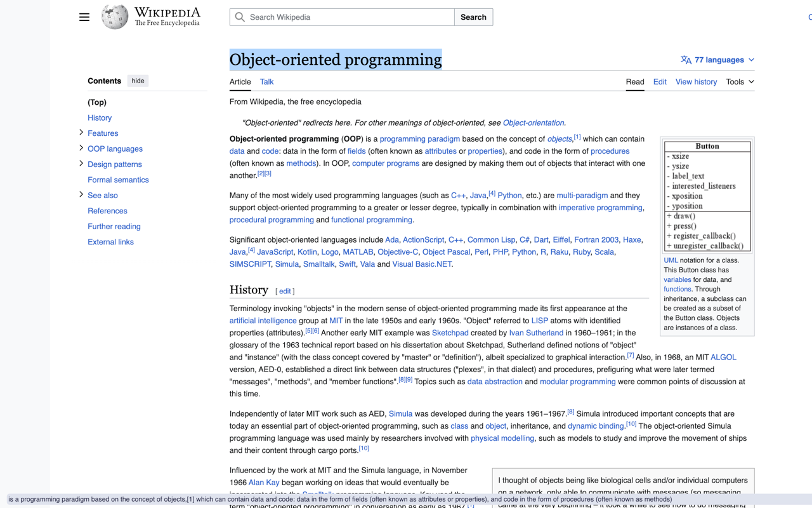
Task: Open the Object-orientation disambiguation link
Action: coord(534,123)
